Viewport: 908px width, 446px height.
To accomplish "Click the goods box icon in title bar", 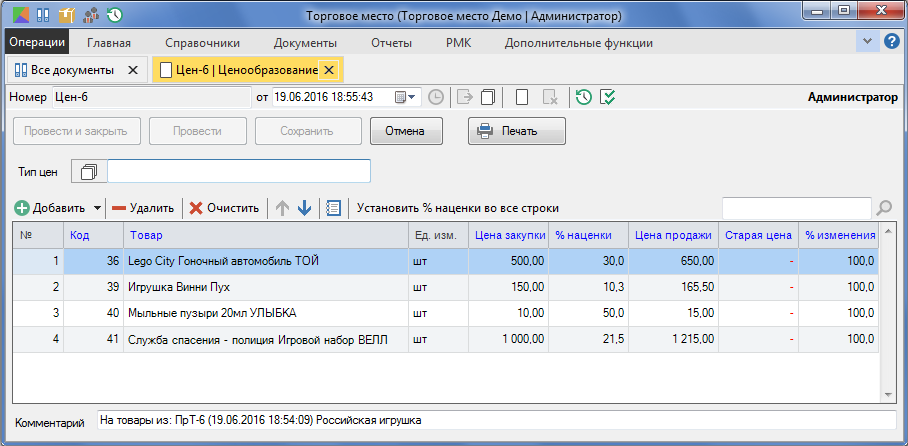I will pos(67,14).
